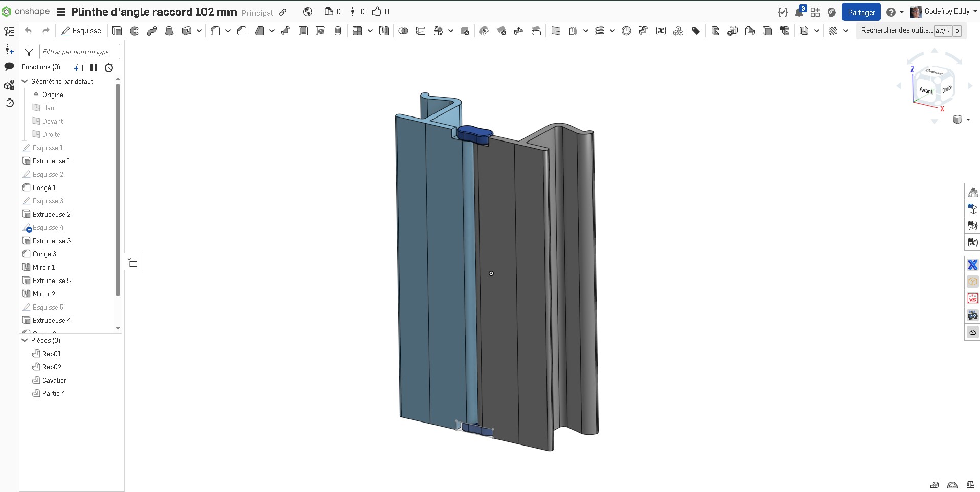Open the Godefroy Eddy account menu

943,12
